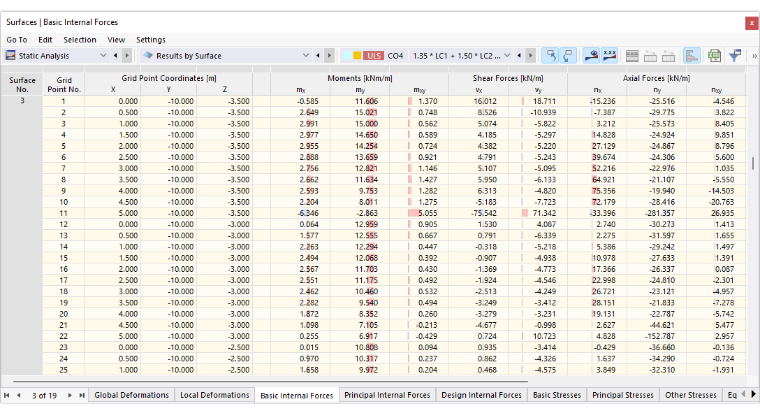Click the second column-adjust table icon
This screenshot has height=414, width=760.
point(668,56)
